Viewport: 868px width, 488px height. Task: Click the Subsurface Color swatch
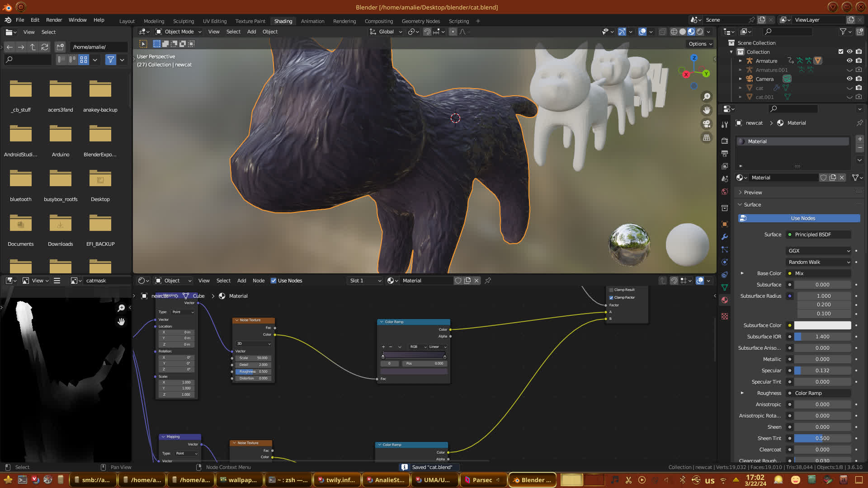[822, 325]
